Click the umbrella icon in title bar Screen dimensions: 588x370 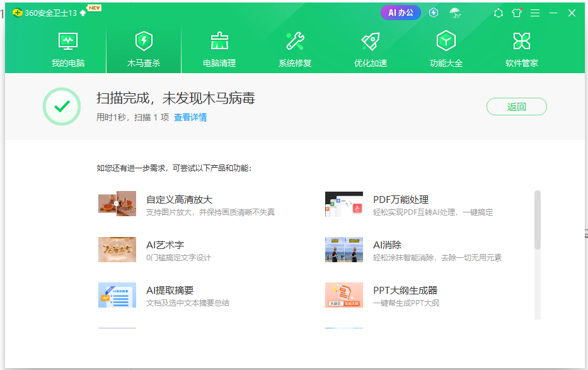coord(455,13)
